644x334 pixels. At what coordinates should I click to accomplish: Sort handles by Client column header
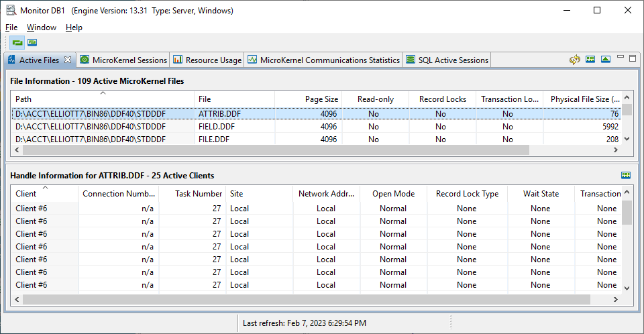(44, 193)
